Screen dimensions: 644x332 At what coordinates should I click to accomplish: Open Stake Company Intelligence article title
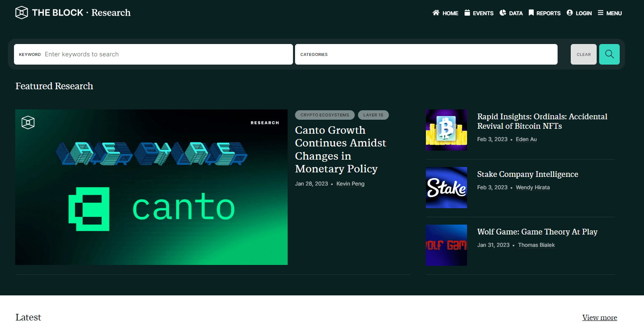click(528, 174)
